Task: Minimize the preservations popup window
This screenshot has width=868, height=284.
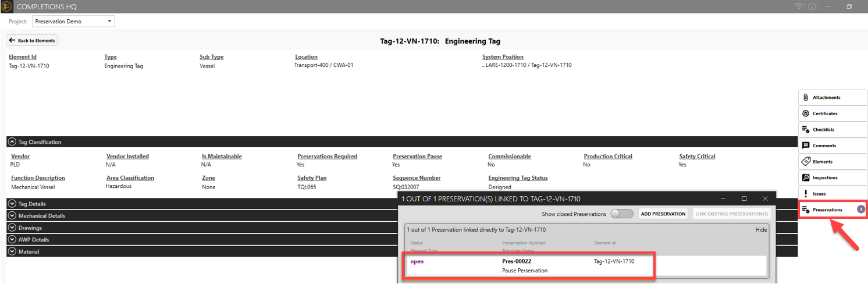Action: (723, 198)
